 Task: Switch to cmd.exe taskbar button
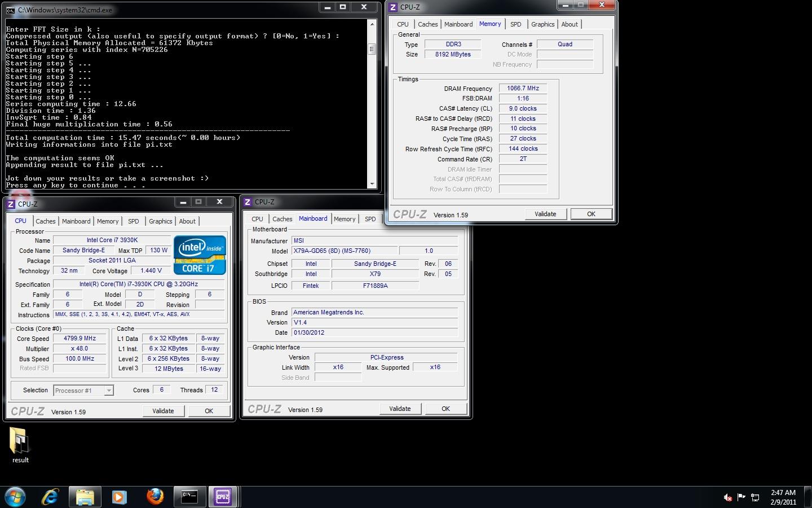click(189, 497)
